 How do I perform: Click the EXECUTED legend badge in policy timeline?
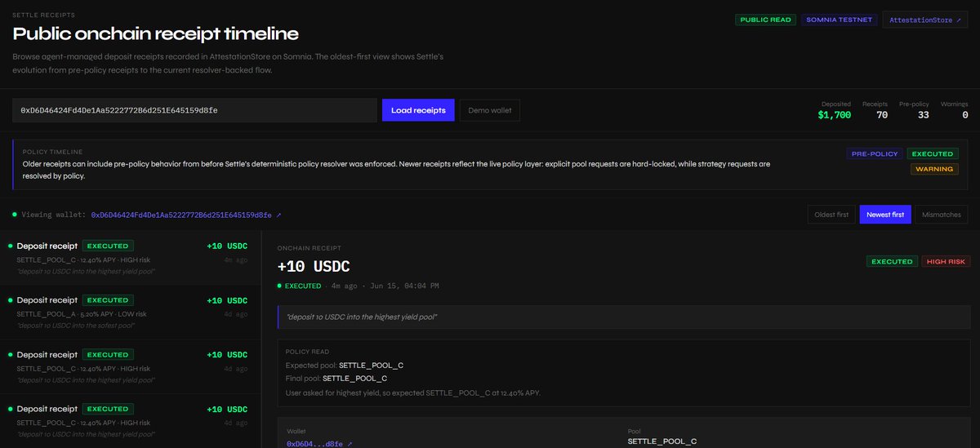(932, 153)
